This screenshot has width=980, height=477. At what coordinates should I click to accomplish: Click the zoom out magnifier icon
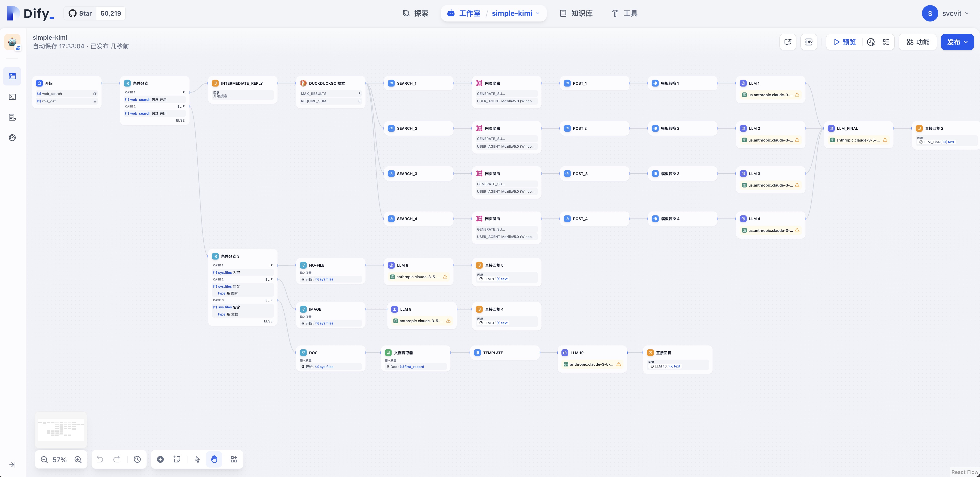click(44, 460)
